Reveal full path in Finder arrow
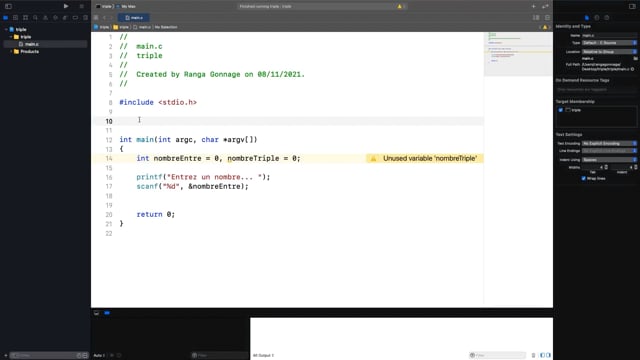 click(633, 69)
